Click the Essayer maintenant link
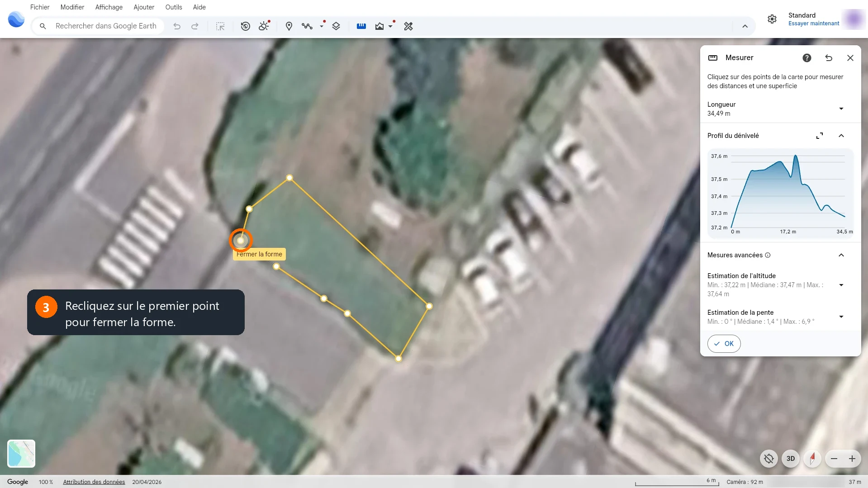The image size is (868, 488). pos(814,24)
